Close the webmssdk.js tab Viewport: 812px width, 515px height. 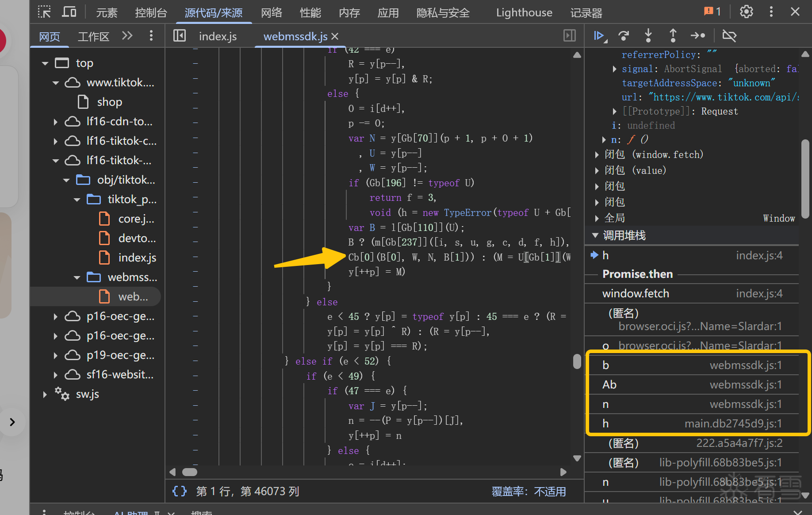(335, 36)
